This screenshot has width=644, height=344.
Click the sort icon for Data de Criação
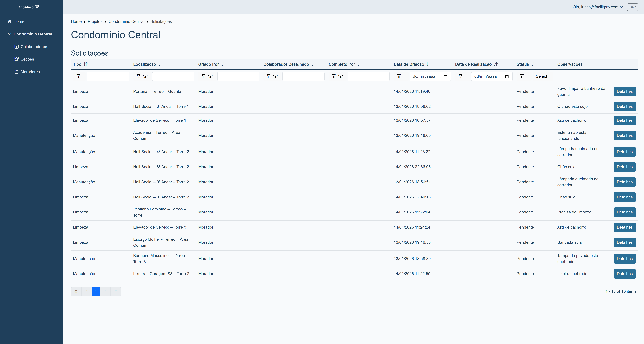[428, 64]
